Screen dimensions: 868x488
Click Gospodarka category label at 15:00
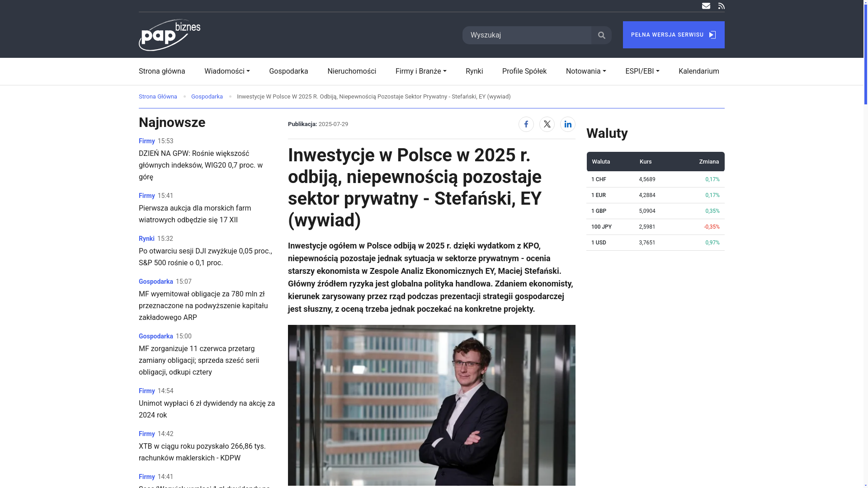coord(156,336)
